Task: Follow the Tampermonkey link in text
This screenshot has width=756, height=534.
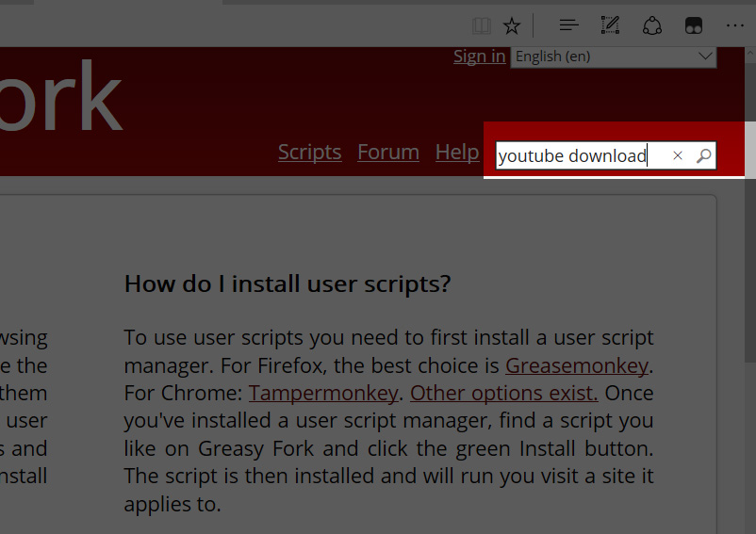Action: 323,393
